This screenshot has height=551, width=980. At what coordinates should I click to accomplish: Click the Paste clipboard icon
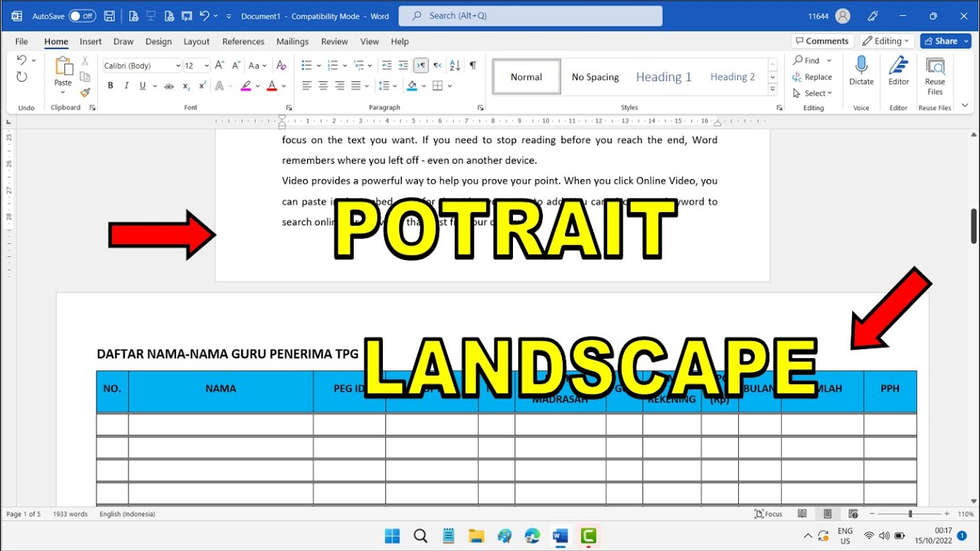pyautogui.click(x=63, y=67)
